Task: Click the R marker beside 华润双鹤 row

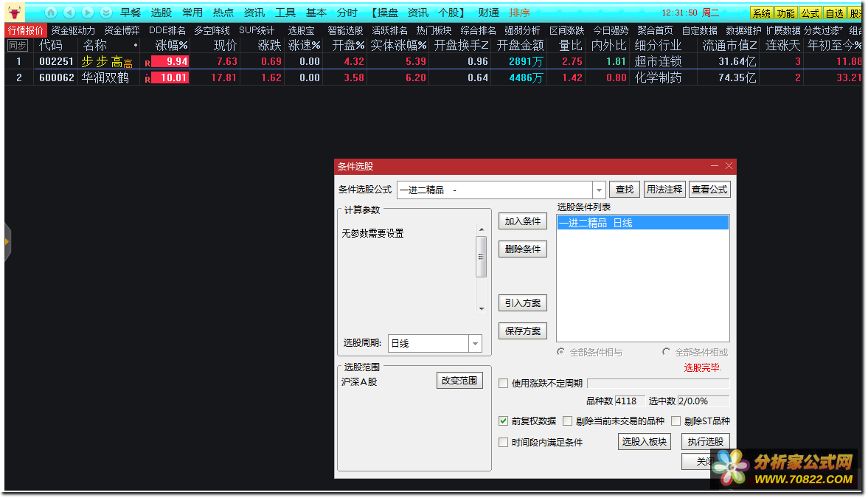Action: (x=147, y=79)
